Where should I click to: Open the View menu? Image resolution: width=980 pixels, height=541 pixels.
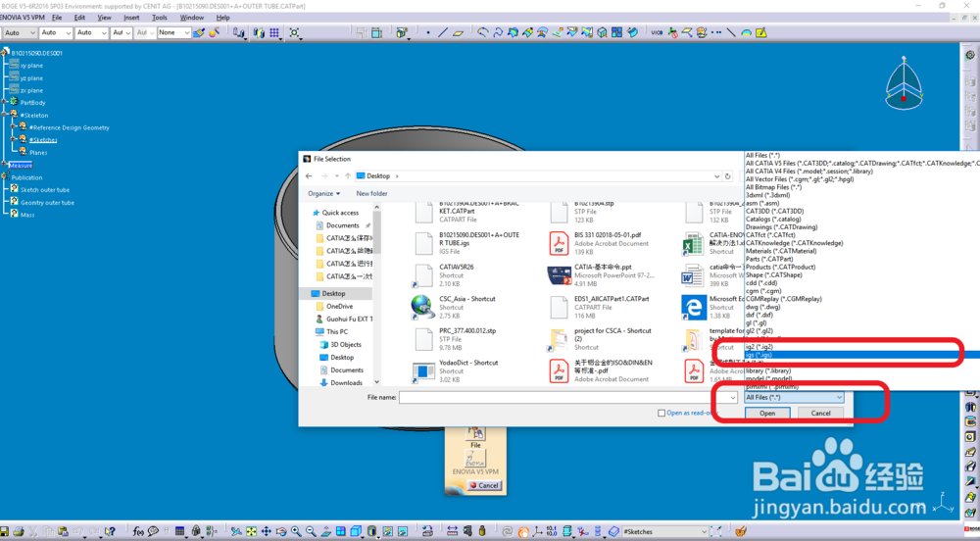[x=105, y=18]
